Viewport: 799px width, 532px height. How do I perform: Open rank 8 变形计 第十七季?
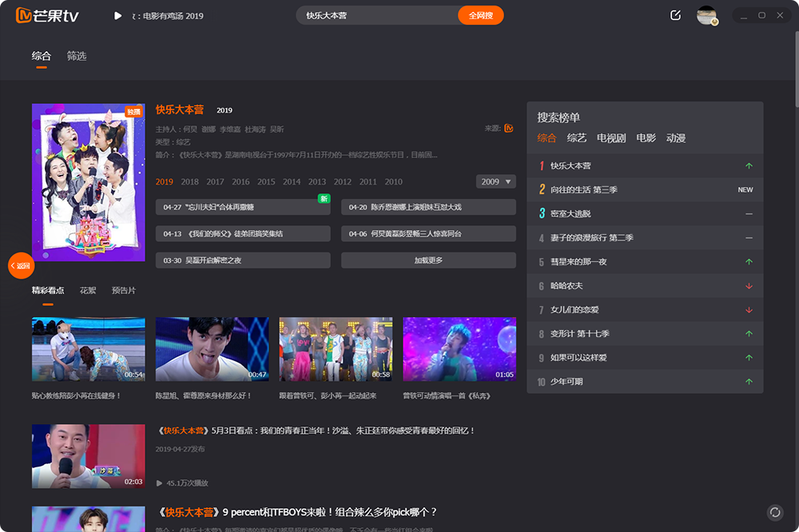point(645,333)
